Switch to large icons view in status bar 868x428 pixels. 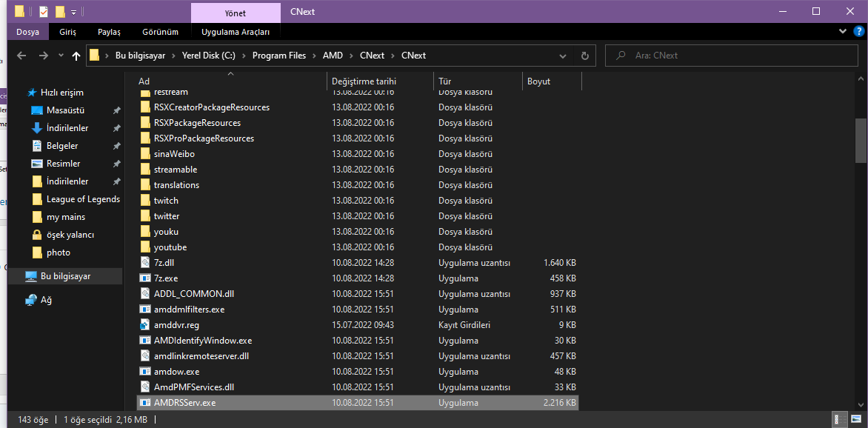pos(856,419)
